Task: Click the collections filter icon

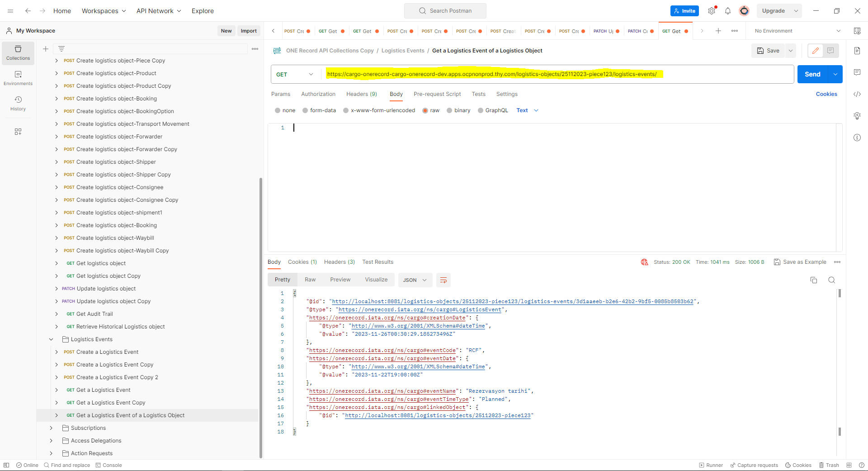Action: click(x=61, y=49)
